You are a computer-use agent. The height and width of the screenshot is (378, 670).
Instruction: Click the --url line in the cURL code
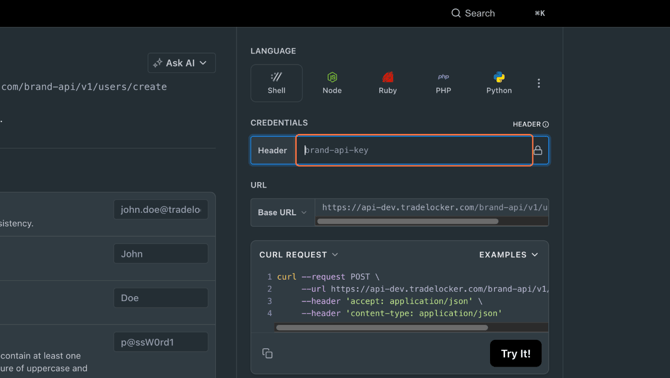coord(425,289)
